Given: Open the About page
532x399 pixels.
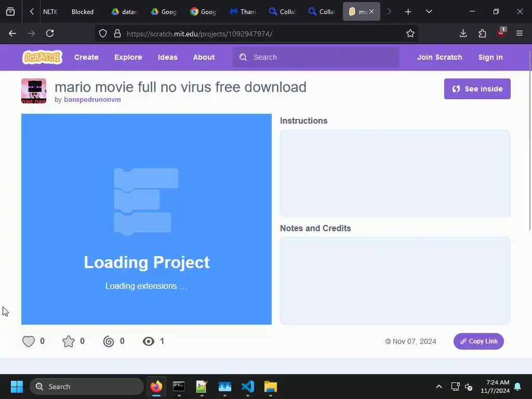Looking at the screenshot, I should [x=204, y=57].
